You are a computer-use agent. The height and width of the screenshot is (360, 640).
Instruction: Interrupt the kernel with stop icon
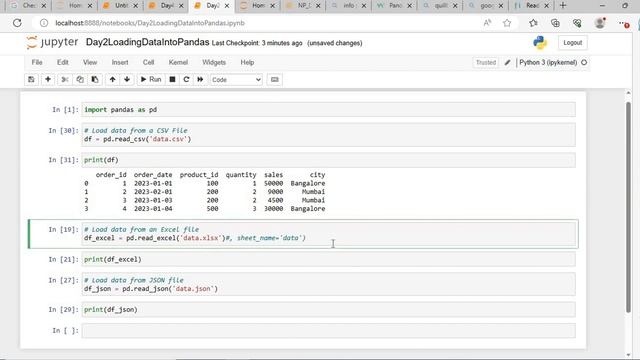pos(172,80)
